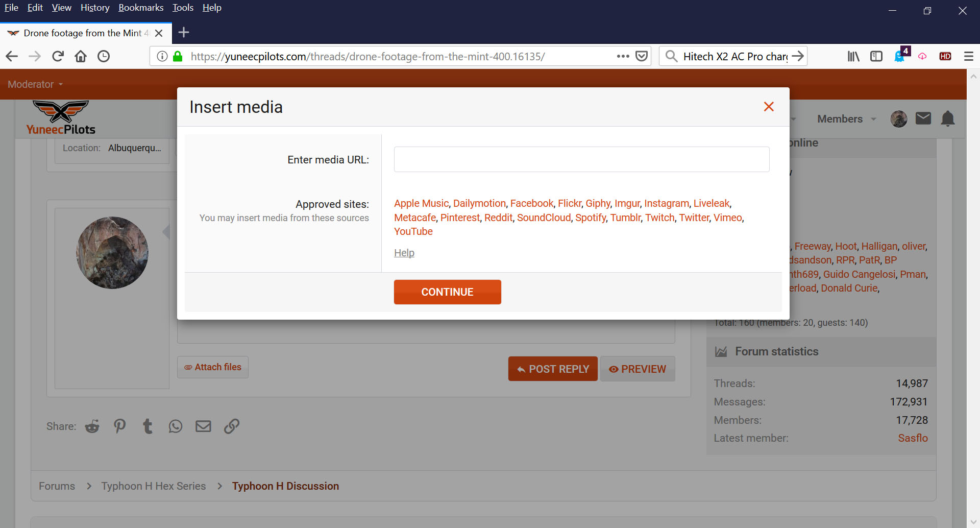Click the search magnifier icon
Viewport: 980px width, 528px height.
tap(672, 56)
